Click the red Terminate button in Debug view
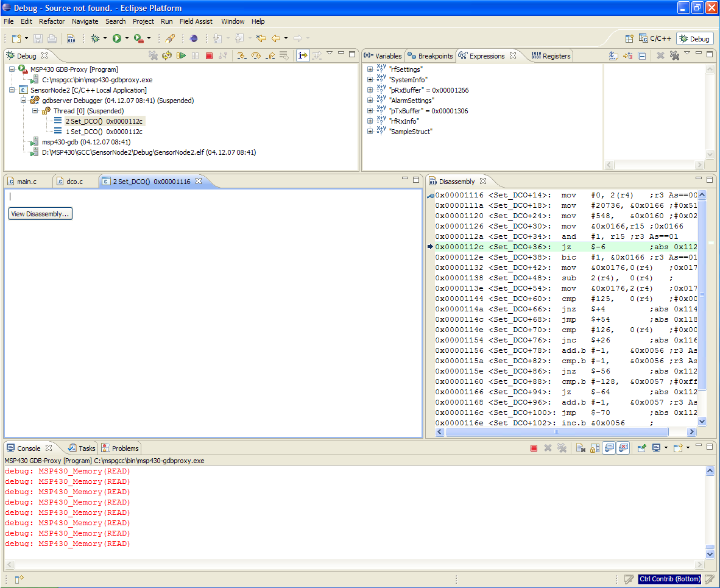Screen dimensions: 720x588 coord(210,55)
